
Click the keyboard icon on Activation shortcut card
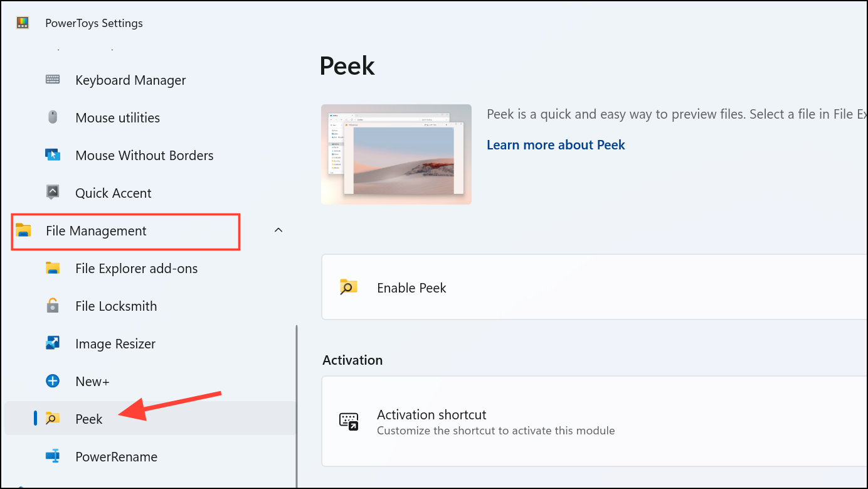[349, 421]
